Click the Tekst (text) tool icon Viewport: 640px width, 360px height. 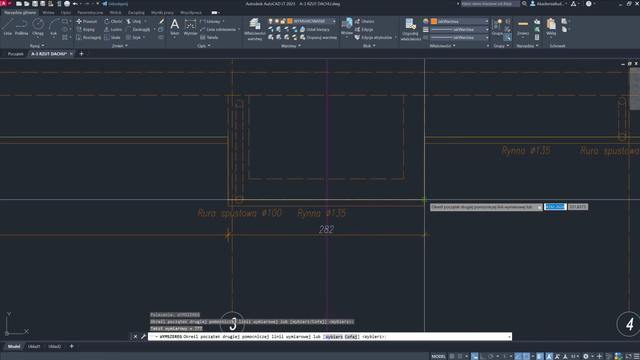point(175,27)
